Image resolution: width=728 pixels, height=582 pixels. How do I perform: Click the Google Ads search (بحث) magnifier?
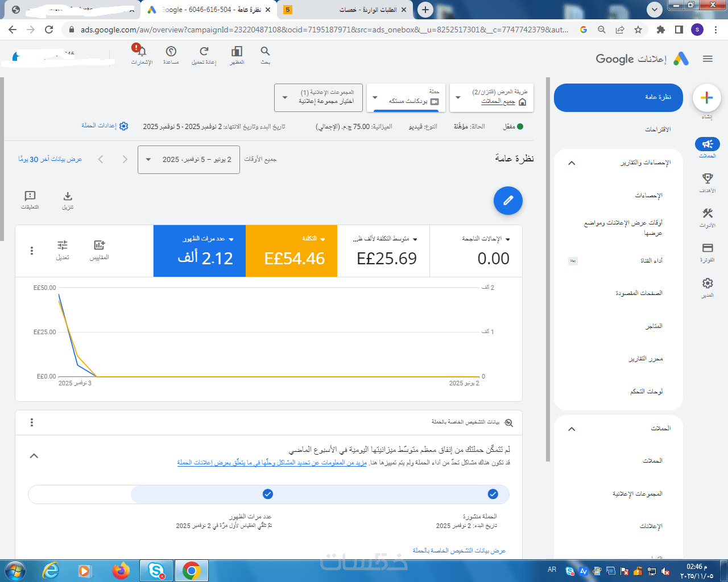[265, 51]
